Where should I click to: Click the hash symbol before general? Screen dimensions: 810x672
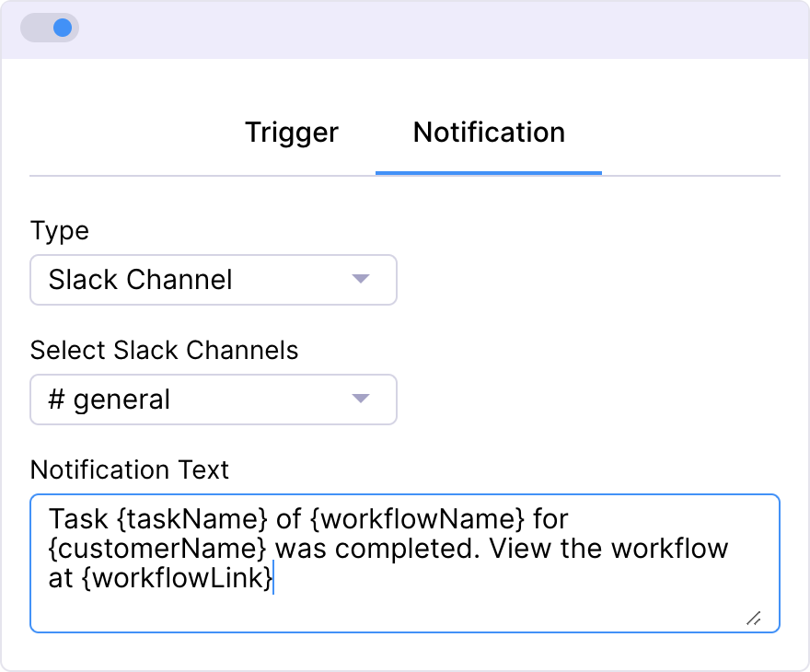[56, 400]
